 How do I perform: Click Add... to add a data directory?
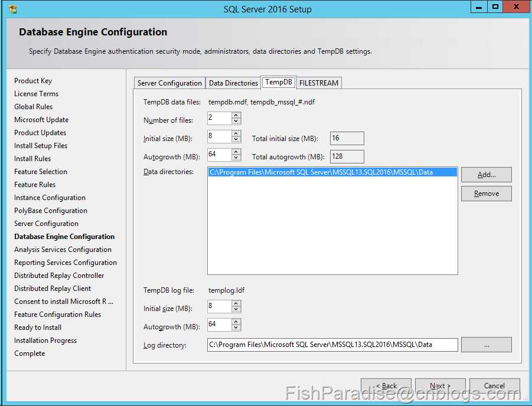pyautogui.click(x=486, y=175)
